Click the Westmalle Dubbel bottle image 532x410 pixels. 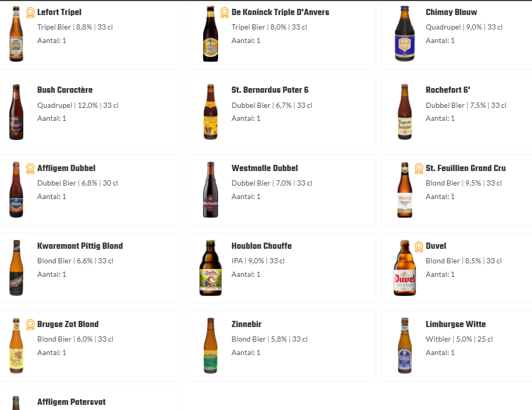click(x=210, y=190)
